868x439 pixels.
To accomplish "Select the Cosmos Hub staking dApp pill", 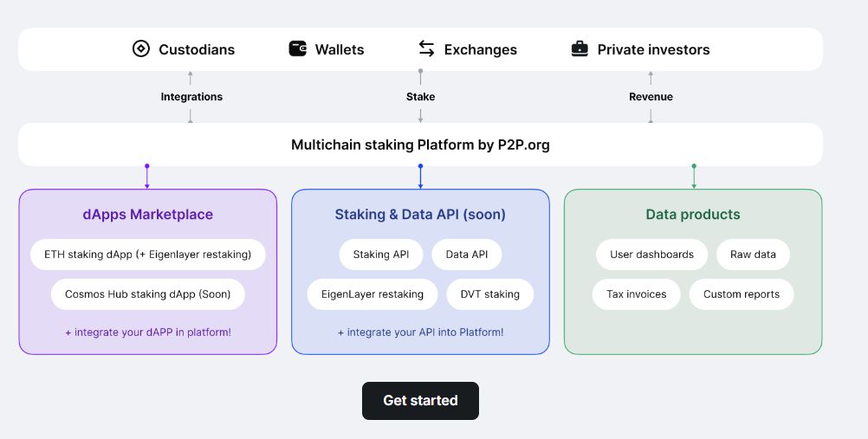I will click(148, 294).
